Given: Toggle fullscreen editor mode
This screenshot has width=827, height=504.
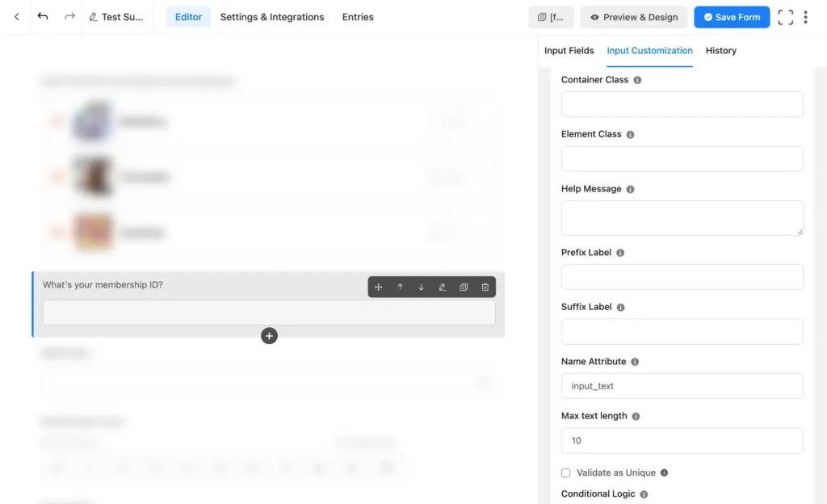Looking at the screenshot, I should tap(785, 17).
